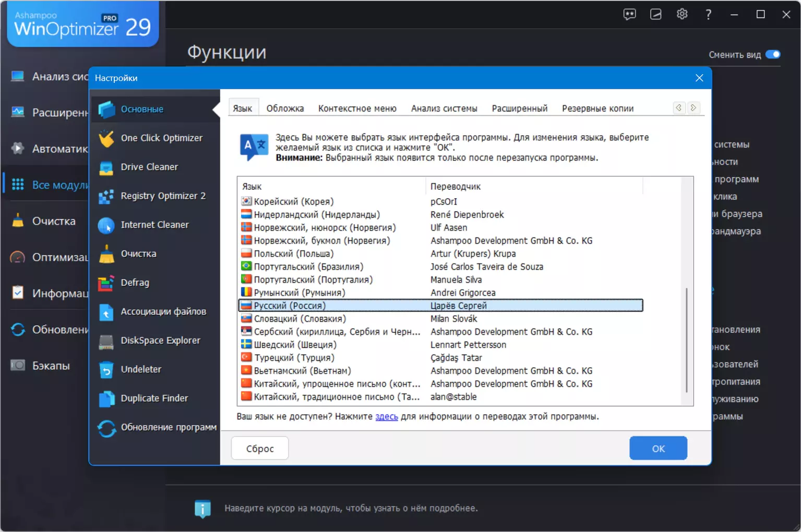Click the Анализ системы sidebar icon
801x532 pixels.
click(18, 77)
